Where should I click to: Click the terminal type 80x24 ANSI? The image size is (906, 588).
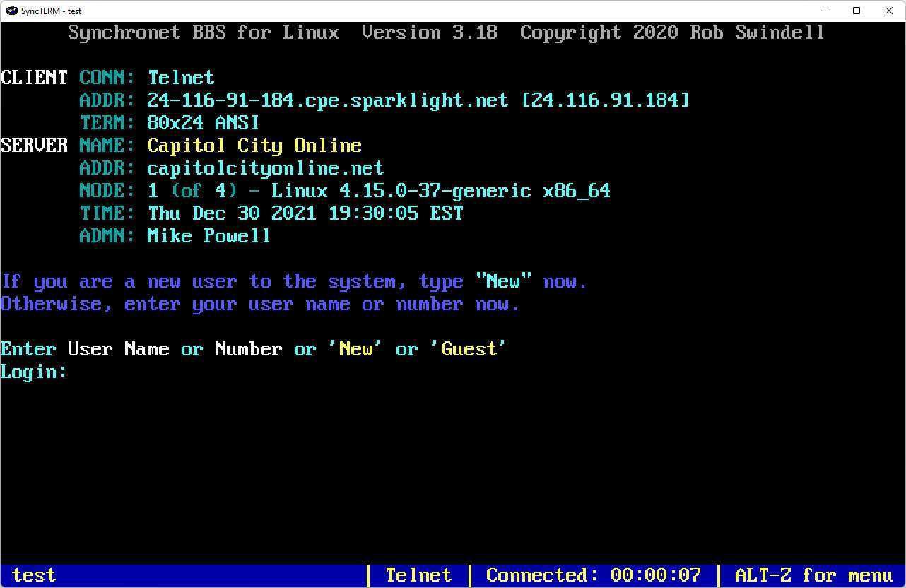pyautogui.click(x=204, y=123)
